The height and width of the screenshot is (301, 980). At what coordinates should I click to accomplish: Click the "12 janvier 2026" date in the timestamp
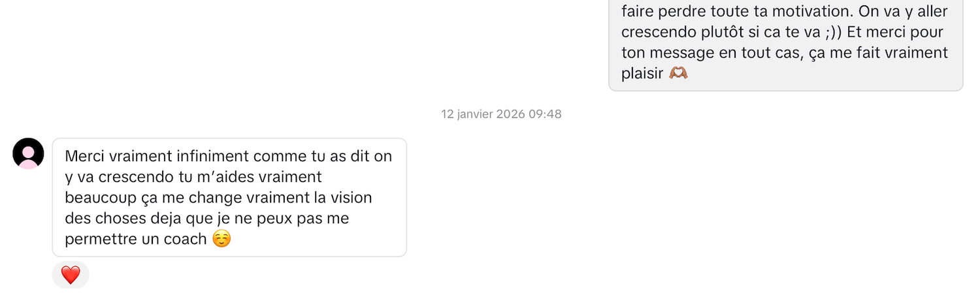pos(483,114)
